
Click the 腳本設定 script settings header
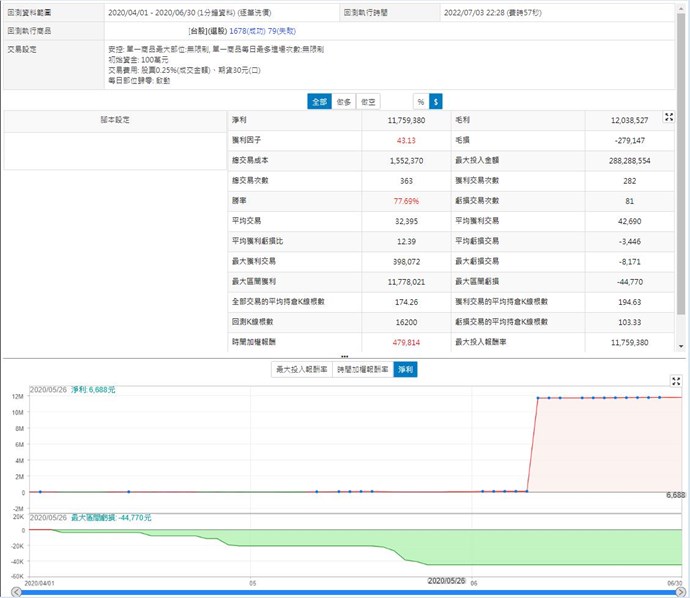click(115, 120)
